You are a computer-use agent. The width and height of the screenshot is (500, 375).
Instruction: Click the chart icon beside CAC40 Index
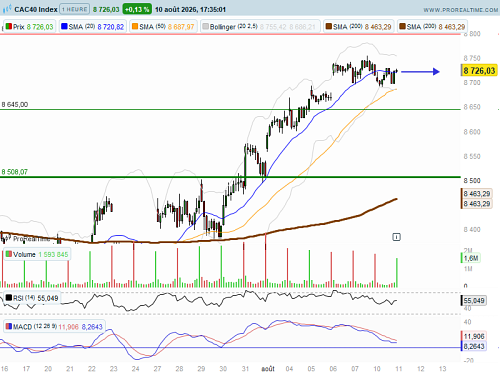7,9
